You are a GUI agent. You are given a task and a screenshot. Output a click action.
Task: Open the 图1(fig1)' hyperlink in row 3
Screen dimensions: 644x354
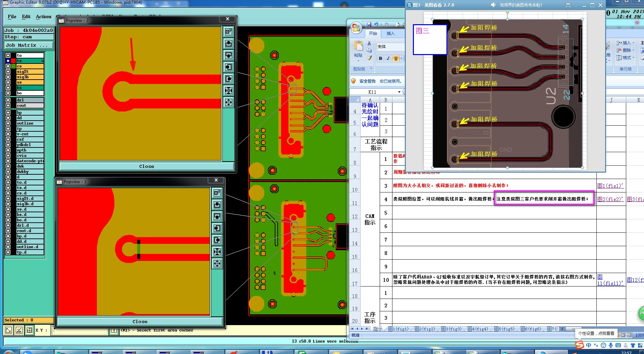click(610, 186)
